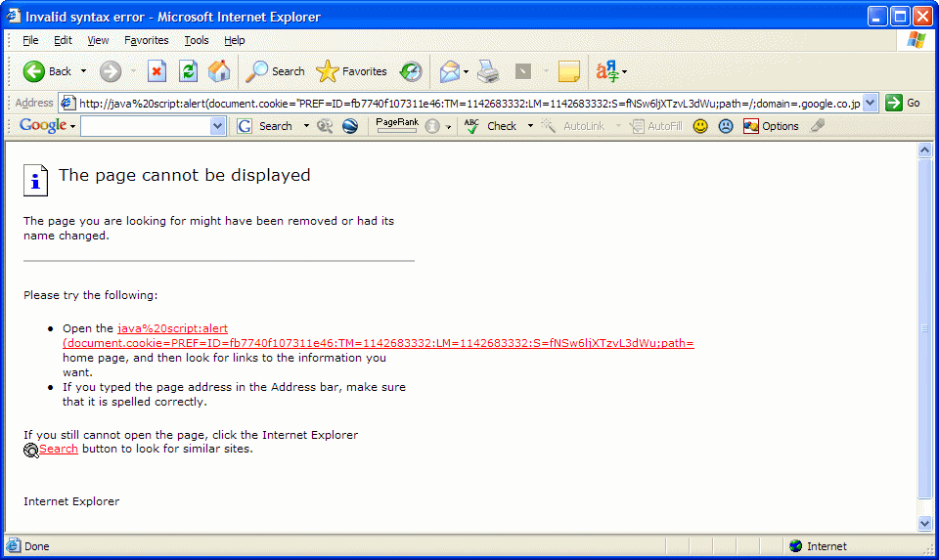Expand the language icon dropdown arrow
The image size is (939, 560).
pyautogui.click(x=625, y=71)
